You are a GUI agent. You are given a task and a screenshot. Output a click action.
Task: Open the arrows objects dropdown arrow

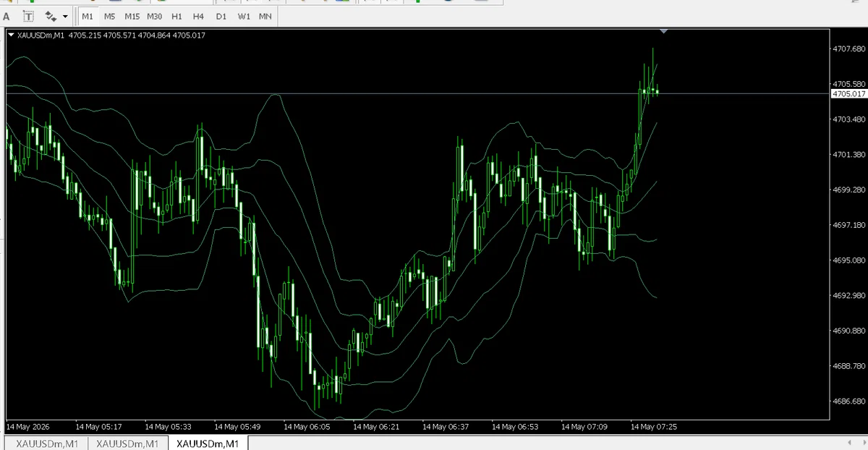pyautogui.click(x=65, y=16)
